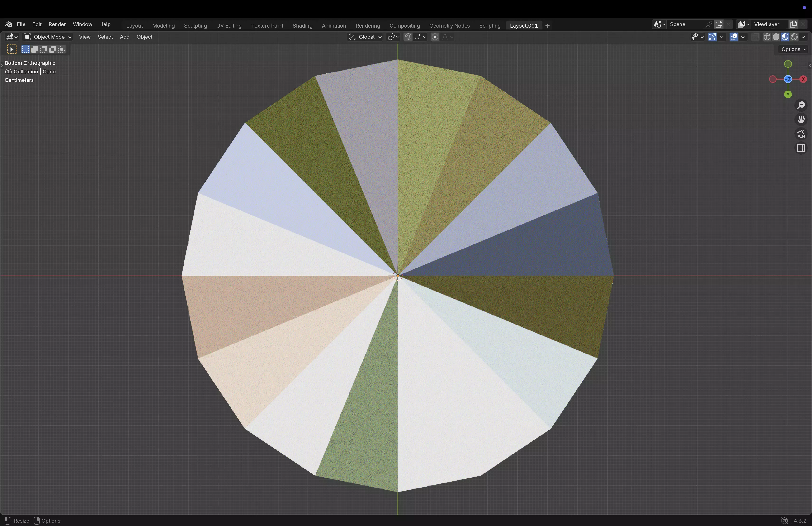This screenshot has width=812, height=526.
Task: Click the zoom magnifier viewport icon
Action: 801,105
